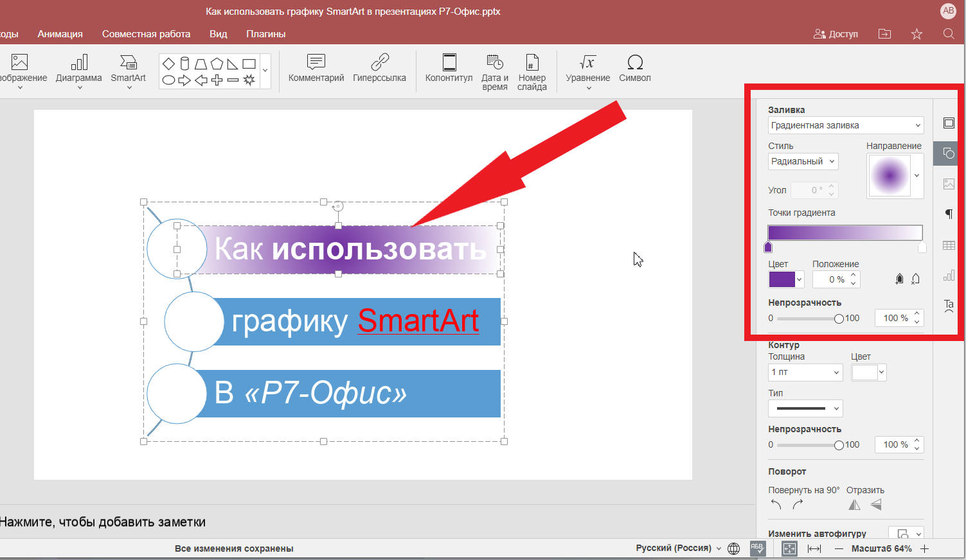Select the left arrow shape in the gallery
Image resolution: width=966 pixels, height=560 pixels.
click(x=201, y=80)
